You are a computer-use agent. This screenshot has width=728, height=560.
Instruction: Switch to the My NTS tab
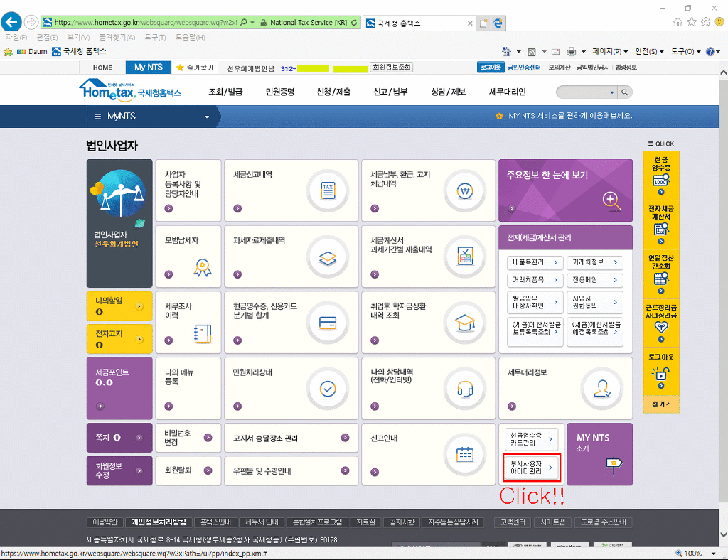[149, 68]
